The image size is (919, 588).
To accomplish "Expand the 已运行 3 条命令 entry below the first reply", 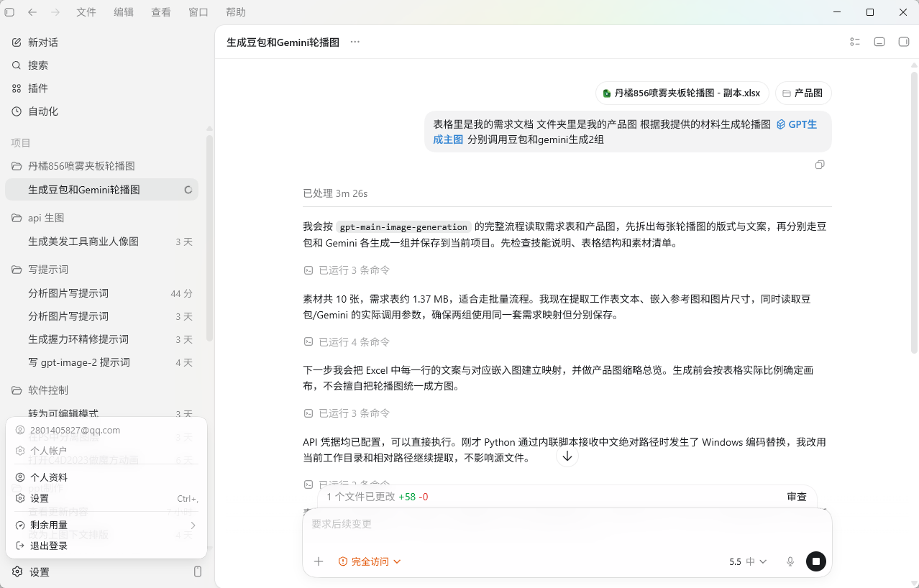I will tap(347, 270).
